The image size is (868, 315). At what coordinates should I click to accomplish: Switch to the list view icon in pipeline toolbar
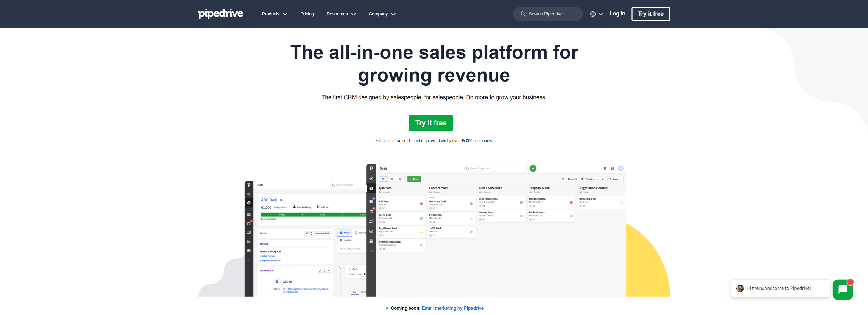pyautogui.click(x=392, y=179)
